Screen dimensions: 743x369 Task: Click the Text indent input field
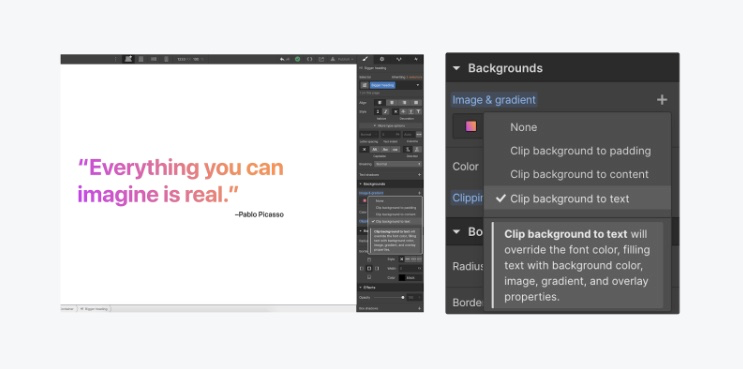point(390,134)
